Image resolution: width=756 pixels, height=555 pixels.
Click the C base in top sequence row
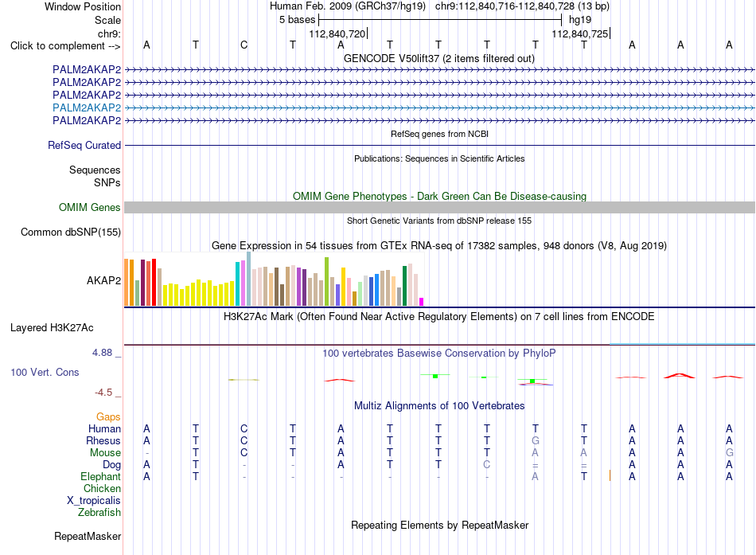(x=244, y=45)
